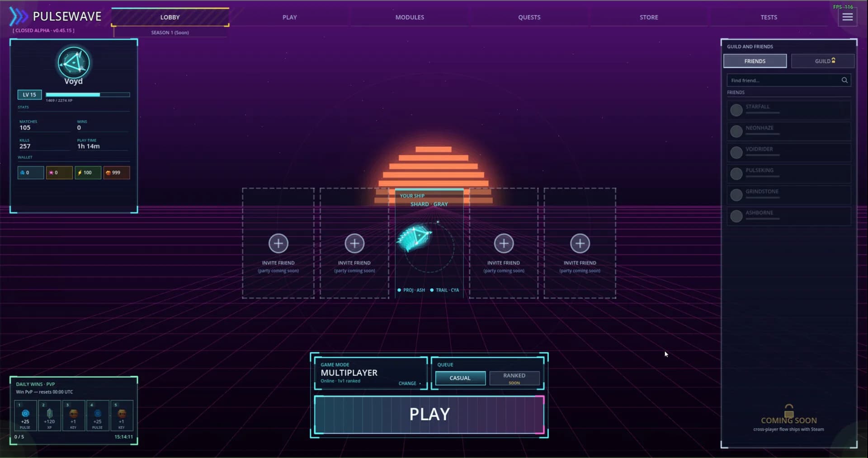Click the VOIDRIDER friend name

[x=759, y=149]
